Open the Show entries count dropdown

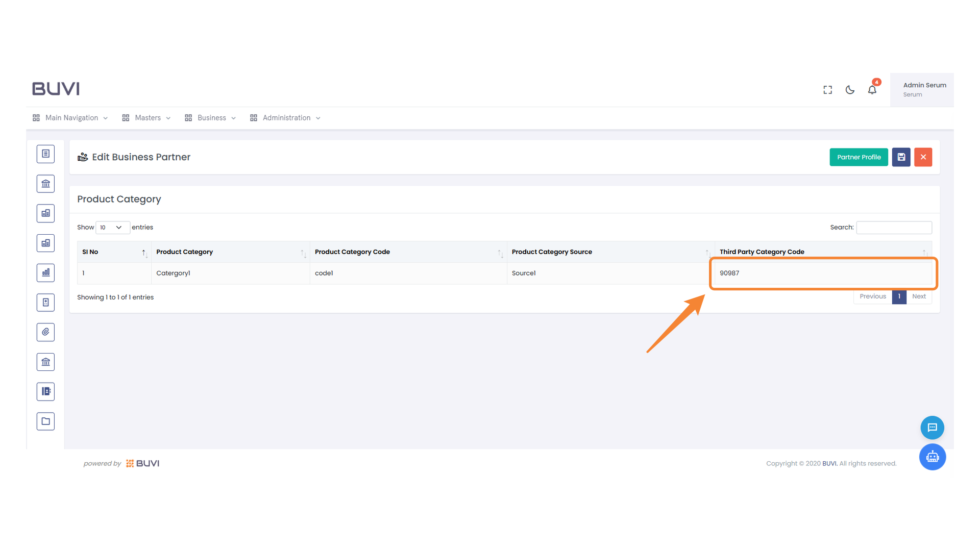(112, 228)
